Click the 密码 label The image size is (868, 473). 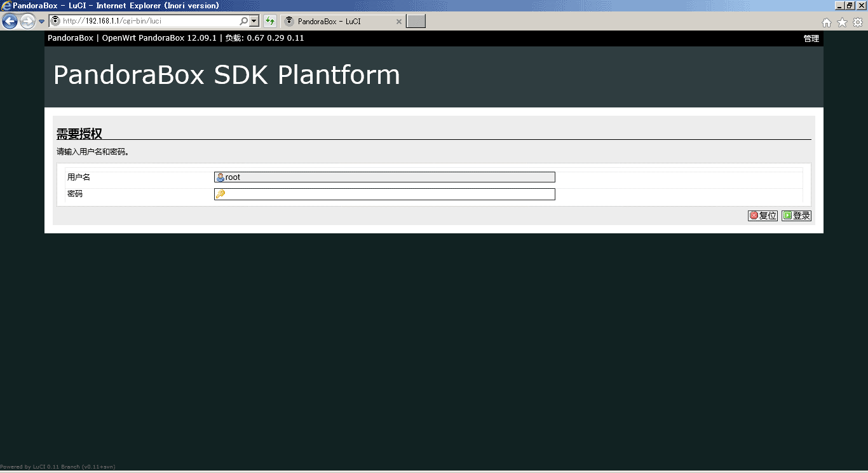(75, 193)
